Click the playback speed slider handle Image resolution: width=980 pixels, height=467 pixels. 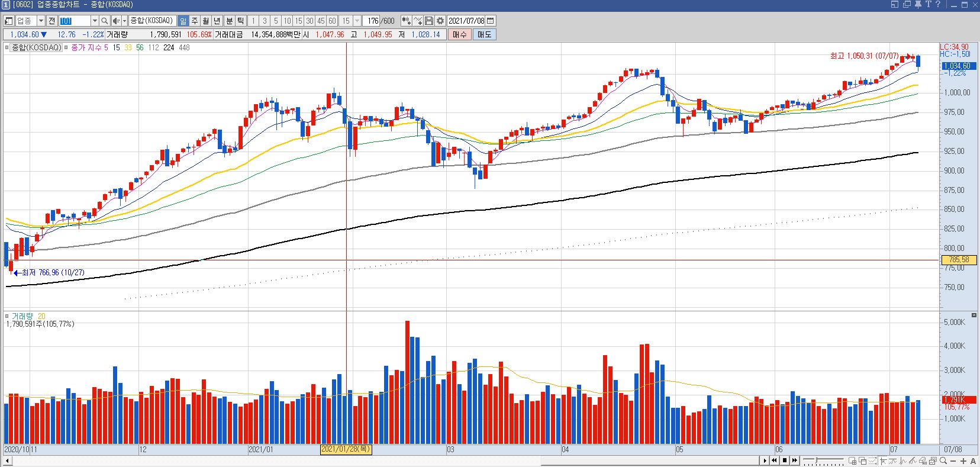(817, 459)
